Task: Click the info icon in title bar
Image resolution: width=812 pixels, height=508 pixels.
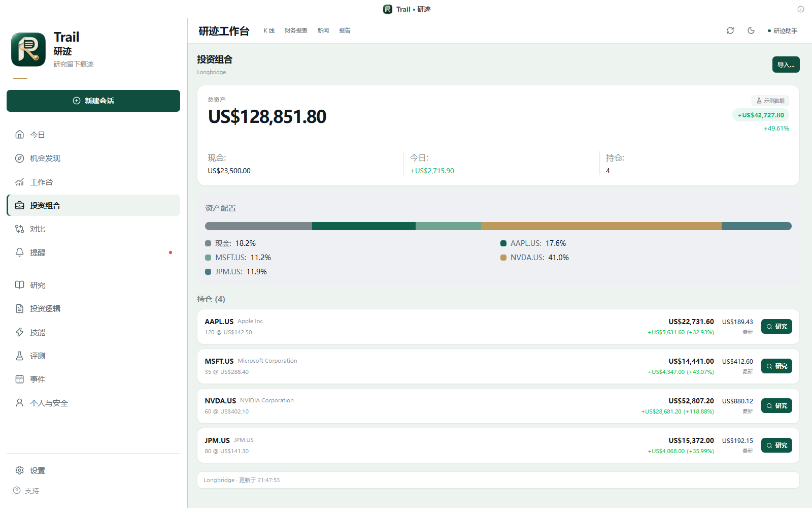Action: (x=801, y=9)
